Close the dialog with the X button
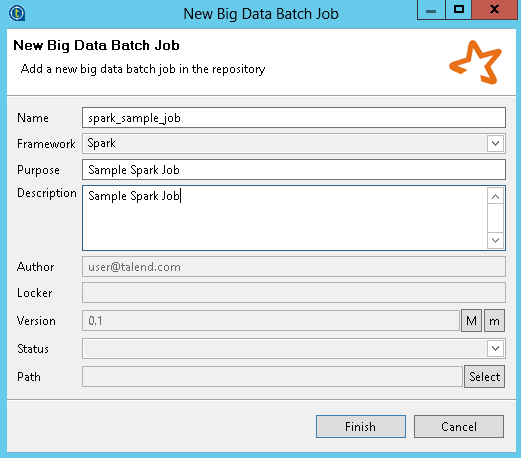 point(495,10)
